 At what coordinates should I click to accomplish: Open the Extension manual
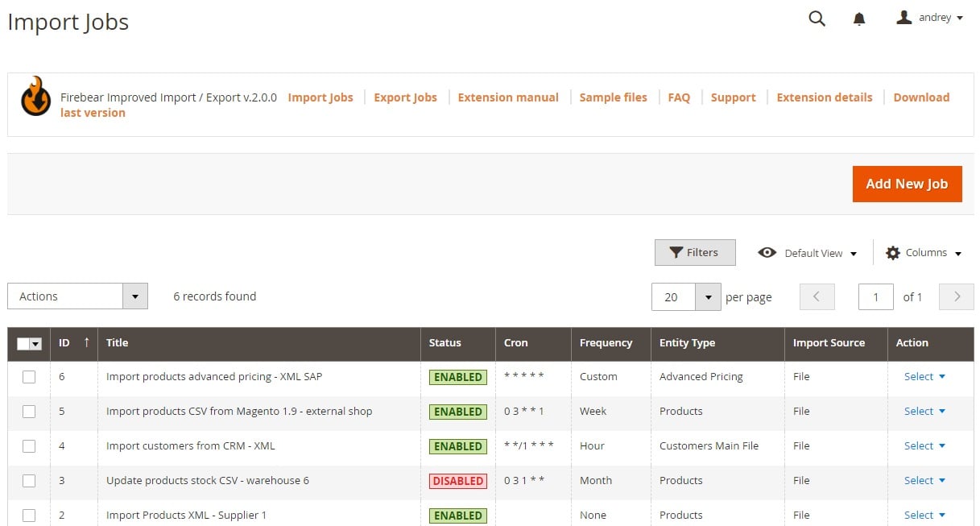click(x=507, y=97)
